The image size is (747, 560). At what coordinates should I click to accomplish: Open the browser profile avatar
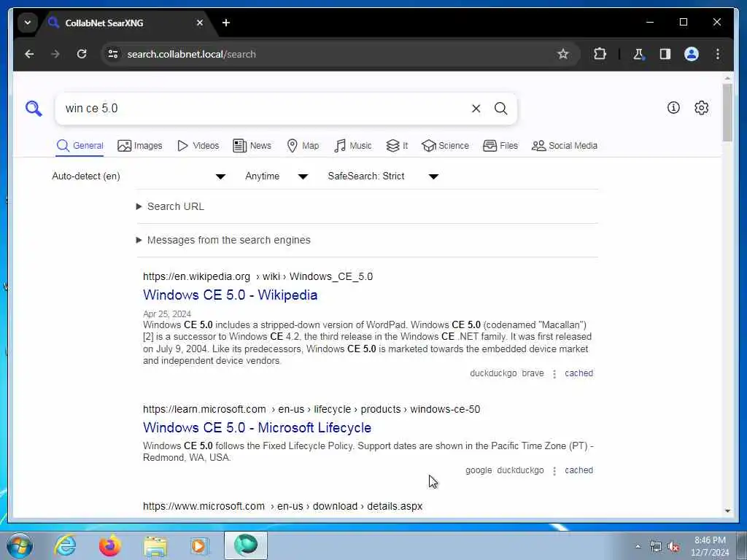(692, 54)
